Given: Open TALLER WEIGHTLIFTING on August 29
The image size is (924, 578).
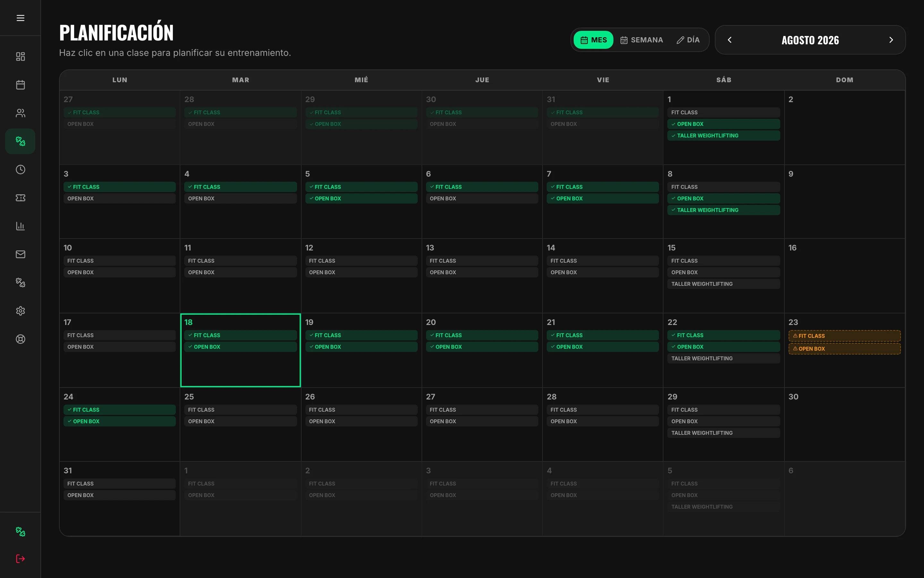Looking at the screenshot, I should (723, 433).
